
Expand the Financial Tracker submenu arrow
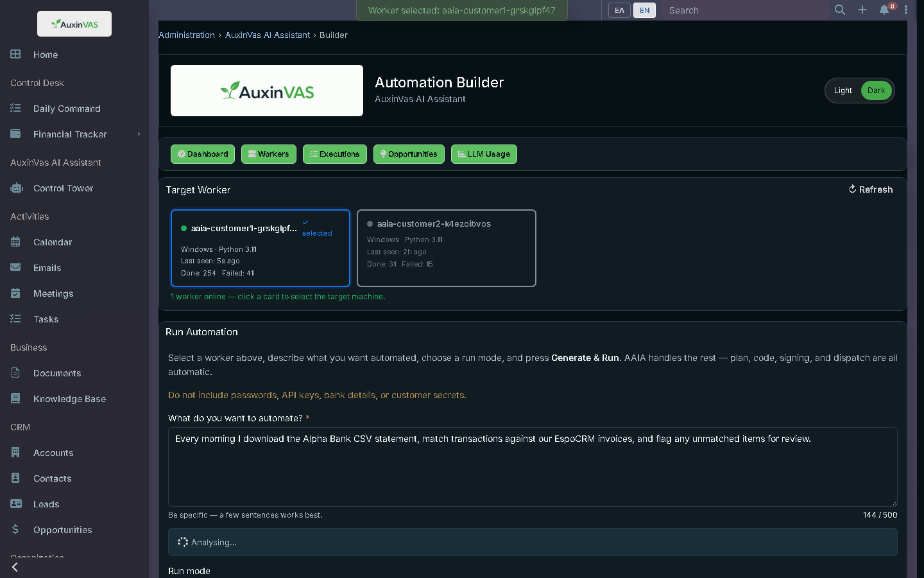(x=139, y=134)
